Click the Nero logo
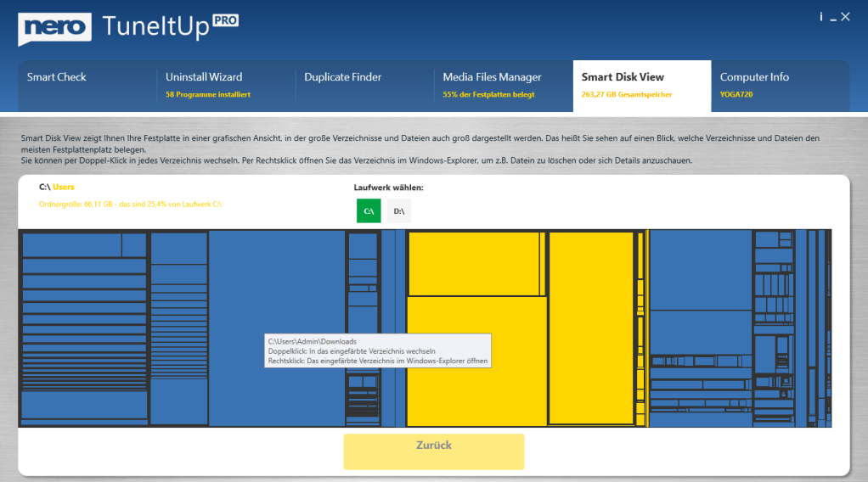Screen dimensions: 868x482 (x=54, y=27)
